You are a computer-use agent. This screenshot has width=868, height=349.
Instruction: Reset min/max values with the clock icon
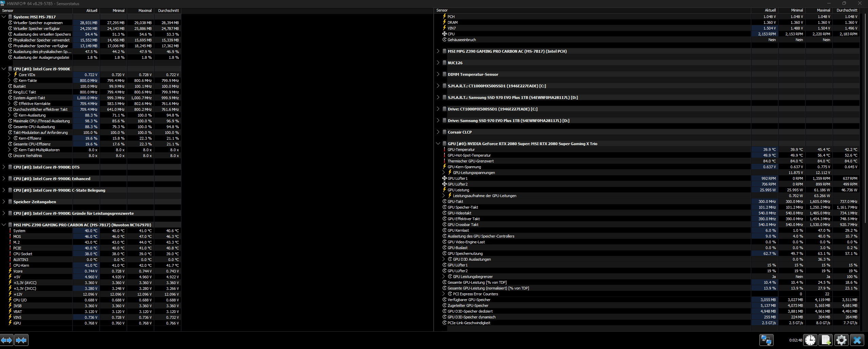(x=810, y=340)
